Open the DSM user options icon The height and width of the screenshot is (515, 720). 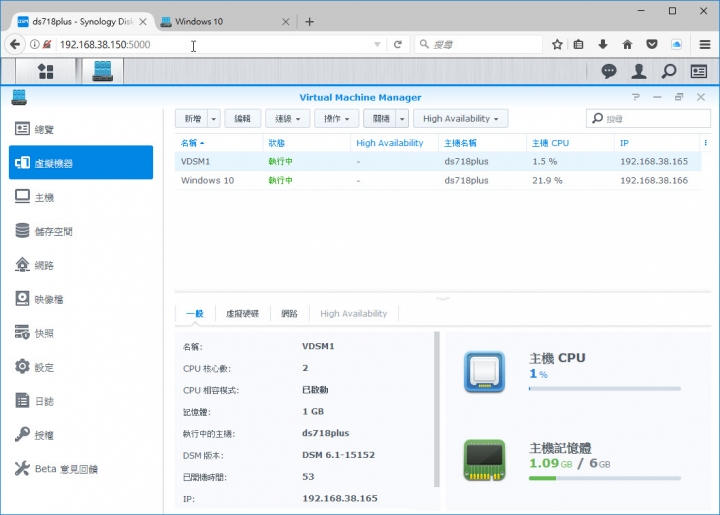click(639, 71)
